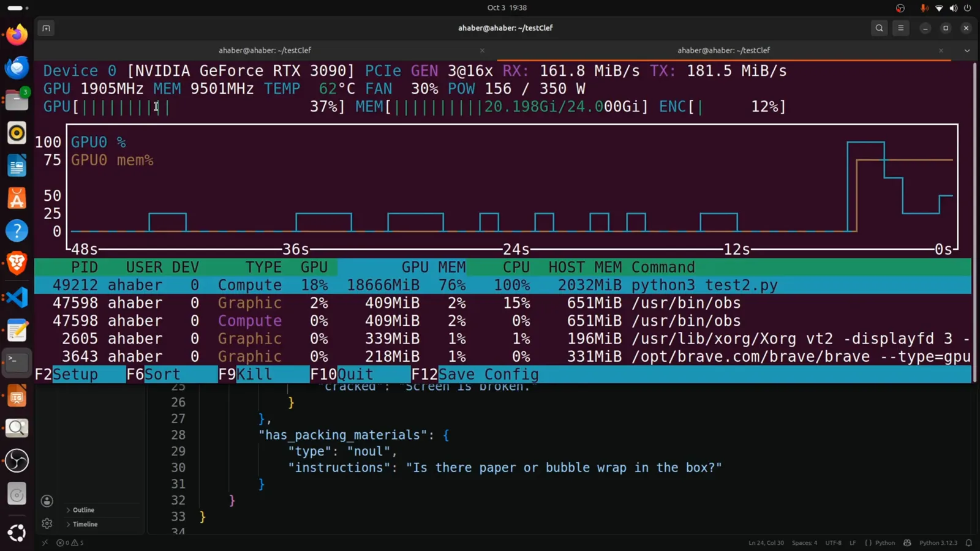
Task: Launch Firefox from the dock
Action: [17, 34]
